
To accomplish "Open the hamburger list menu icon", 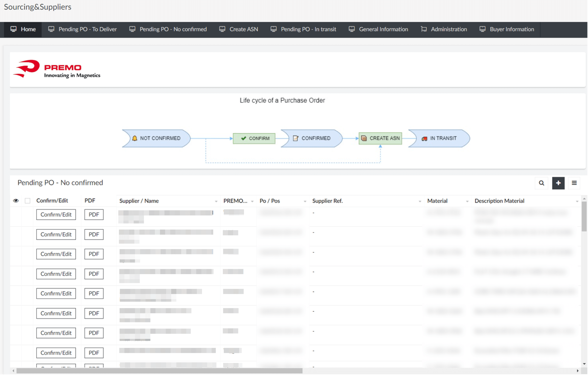I will pyautogui.click(x=574, y=183).
